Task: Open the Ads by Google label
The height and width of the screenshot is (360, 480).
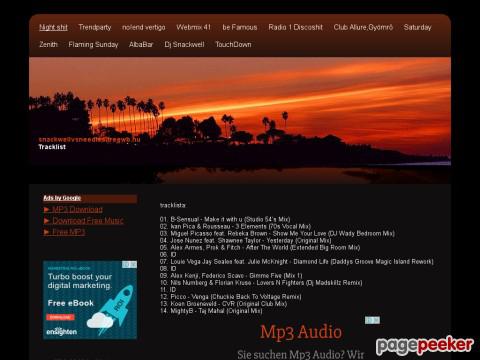Action: coord(62,198)
